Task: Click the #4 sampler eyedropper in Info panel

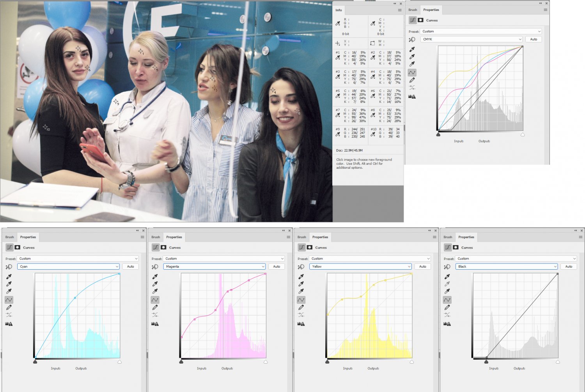Action: [x=373, y=77]
